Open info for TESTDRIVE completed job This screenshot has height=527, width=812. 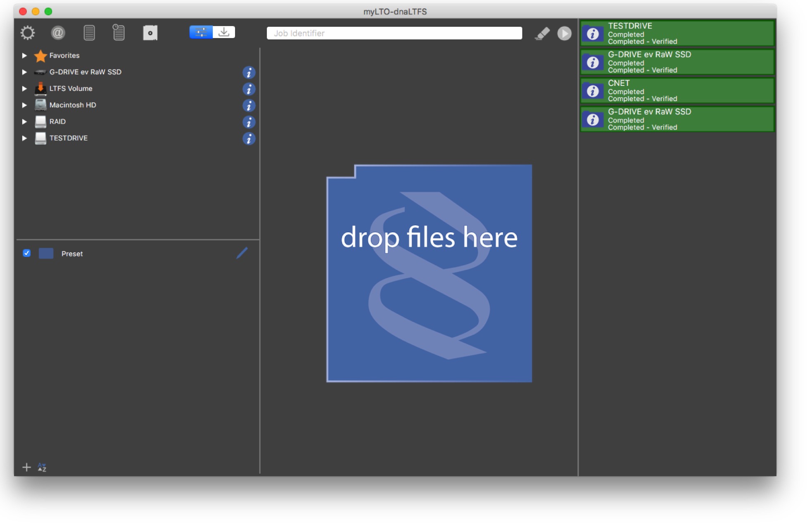tap(593, 33)
